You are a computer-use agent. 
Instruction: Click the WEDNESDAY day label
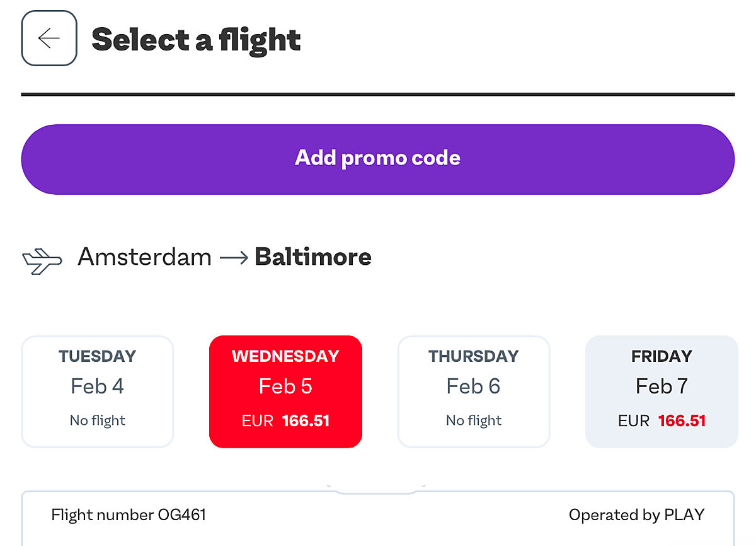(285, 356)
